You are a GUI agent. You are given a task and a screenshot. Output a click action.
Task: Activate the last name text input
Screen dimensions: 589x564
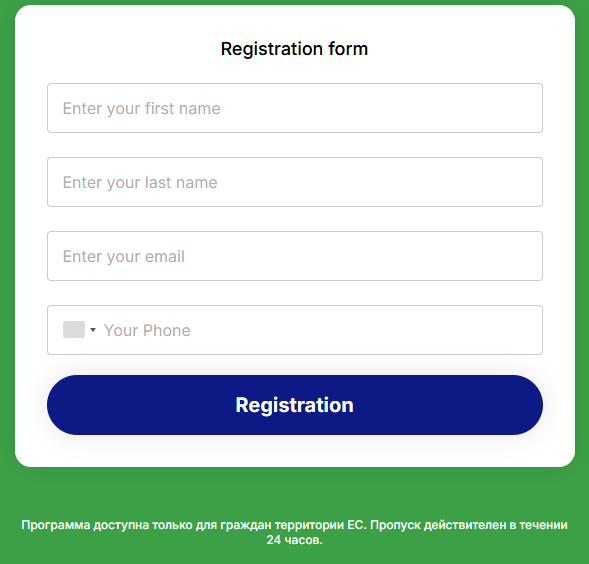pyautogui.click(x=295, y=182)
